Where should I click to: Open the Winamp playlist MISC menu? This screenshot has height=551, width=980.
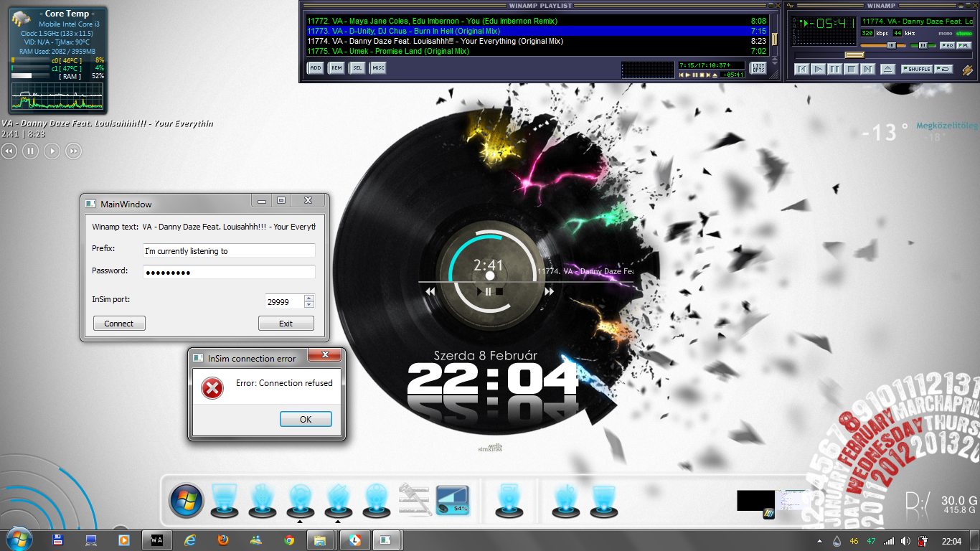point(377,68)
